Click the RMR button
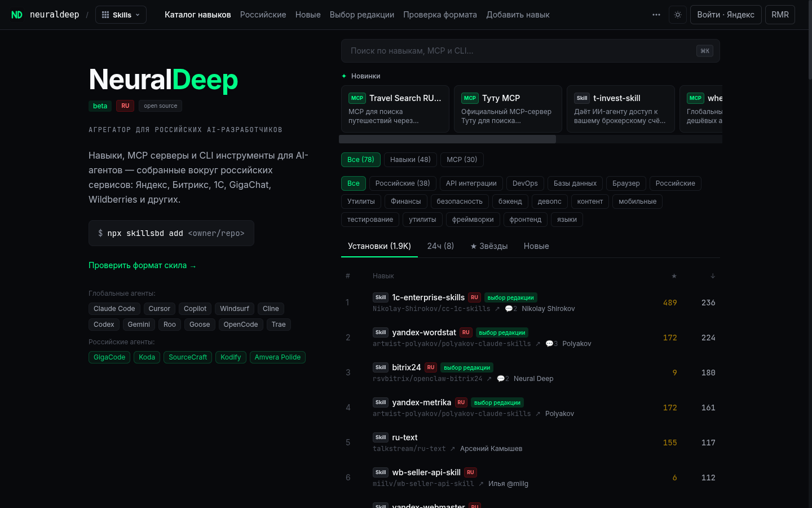 (780, 15)
